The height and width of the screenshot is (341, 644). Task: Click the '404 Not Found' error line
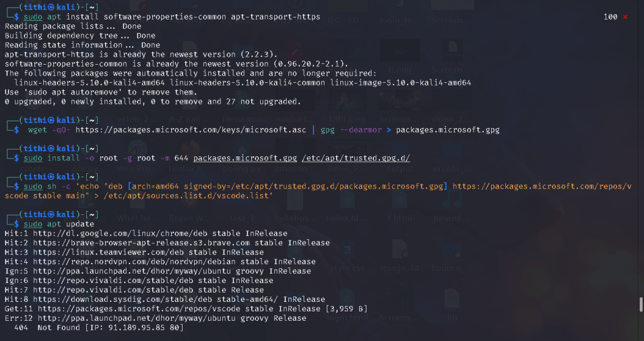click(x=98, y=328)
